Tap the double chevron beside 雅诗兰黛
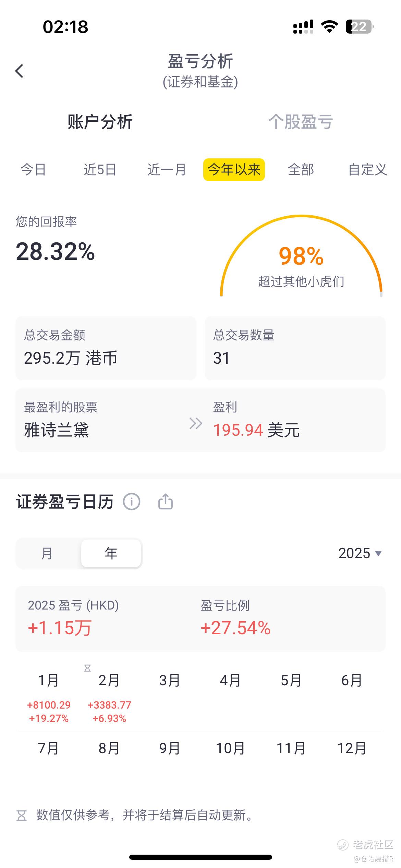 (x=196, y=423)
